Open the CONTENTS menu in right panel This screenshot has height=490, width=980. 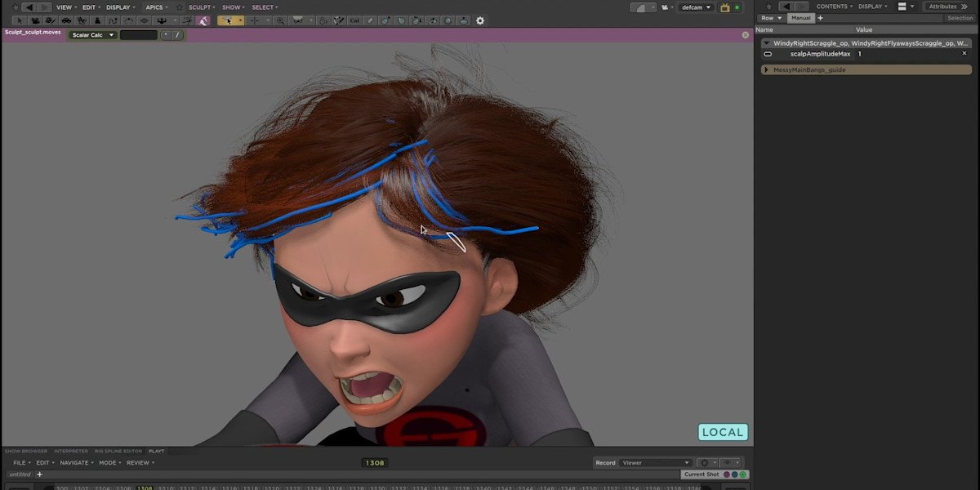tap(834, 7)
